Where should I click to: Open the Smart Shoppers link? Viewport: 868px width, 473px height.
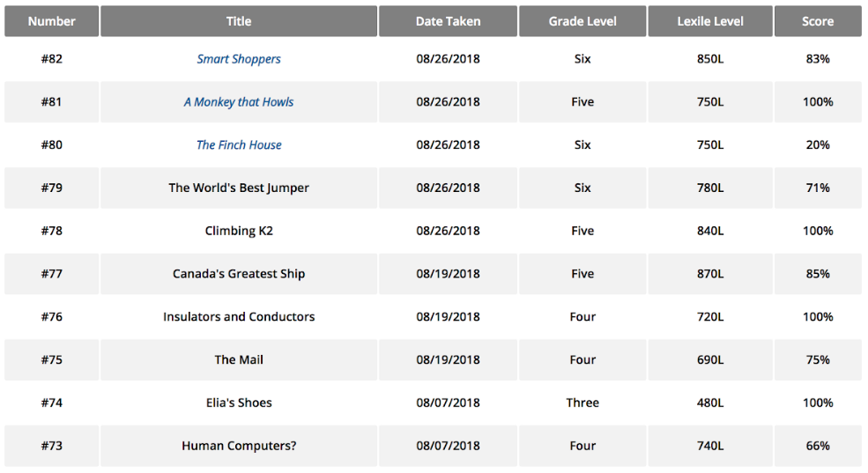pos(239,59)
